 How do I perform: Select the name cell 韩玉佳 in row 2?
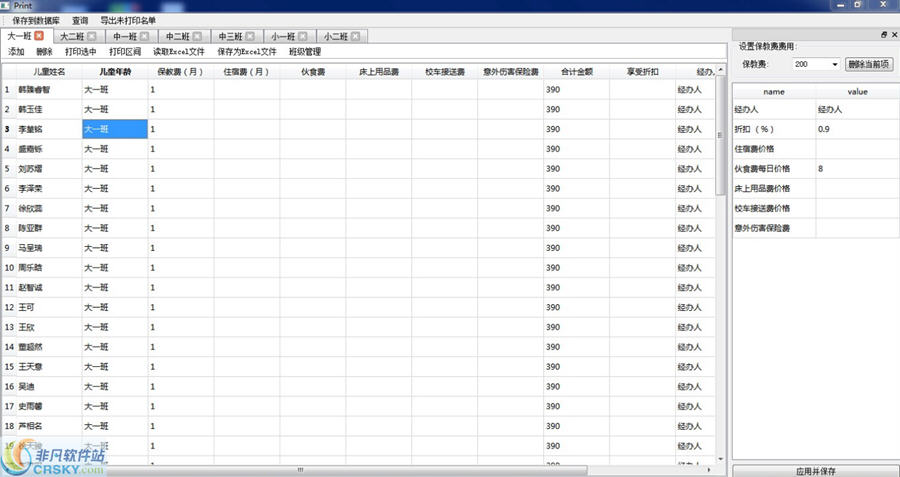[49, 109]
